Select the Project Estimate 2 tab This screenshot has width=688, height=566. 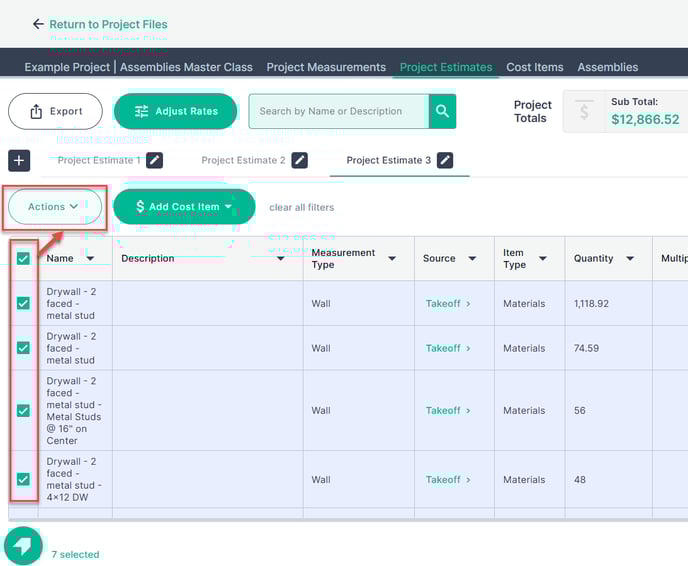click(x=243, y=161)
